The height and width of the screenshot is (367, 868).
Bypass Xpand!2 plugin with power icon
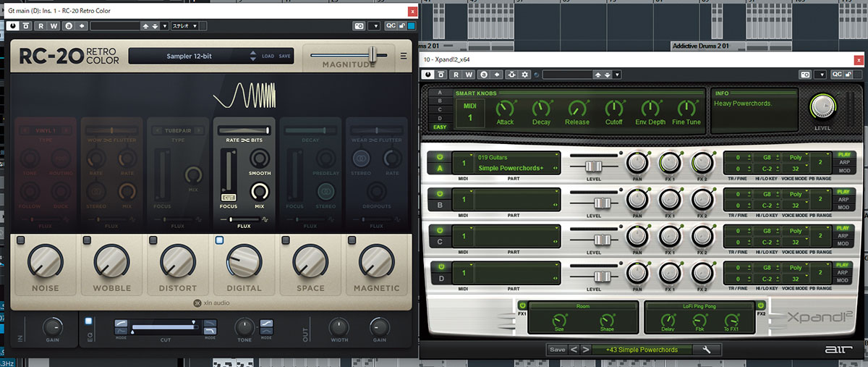tap(428, 74)
